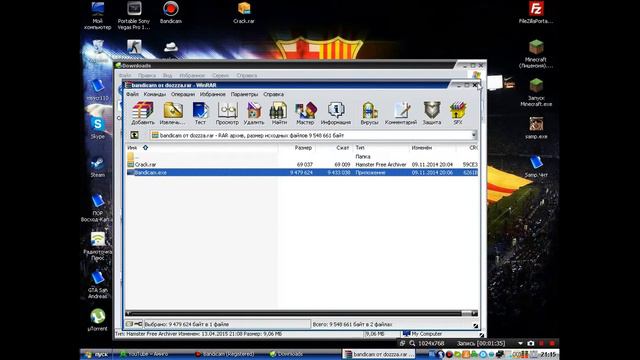Image resolution: width=640 pixels, height=360 pixels.
Task: Select the µTorrent desktop icon
Action: click(x=98, y=320)
